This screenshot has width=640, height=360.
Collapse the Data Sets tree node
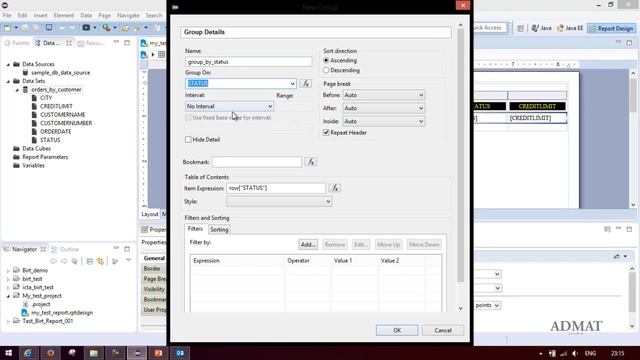(x=8, y=81)
